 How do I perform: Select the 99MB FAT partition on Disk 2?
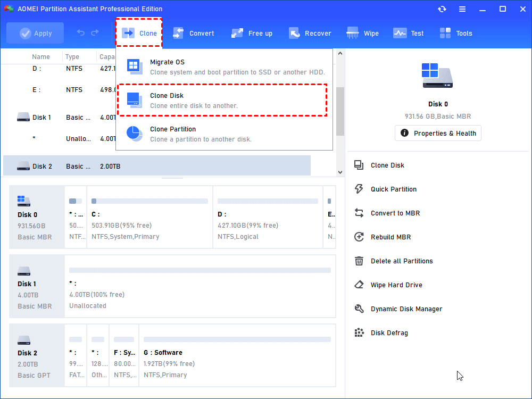[x=76, y=355]
